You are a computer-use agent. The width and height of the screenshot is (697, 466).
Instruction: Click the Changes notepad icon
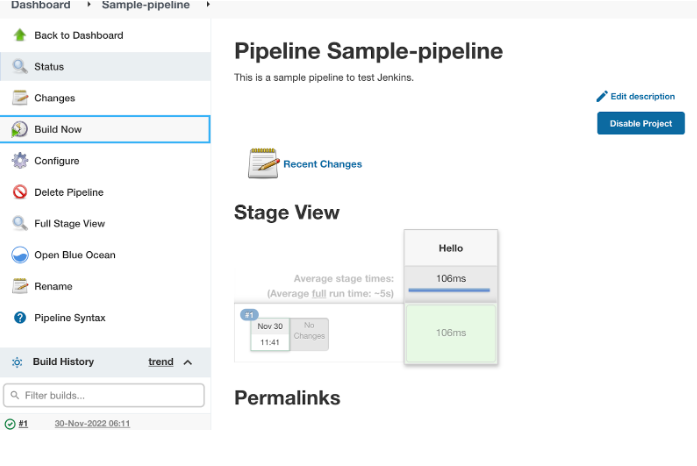click(19, 98)
